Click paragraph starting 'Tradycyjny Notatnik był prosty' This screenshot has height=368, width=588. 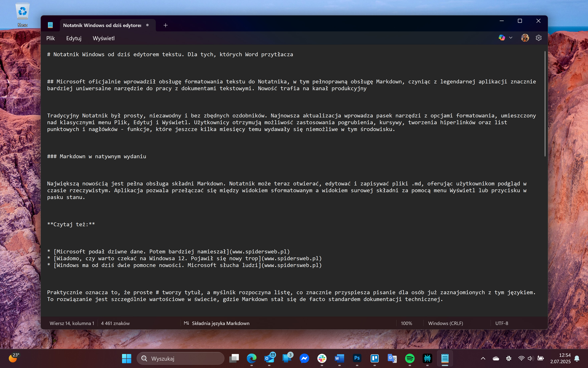tap(291, 122)
